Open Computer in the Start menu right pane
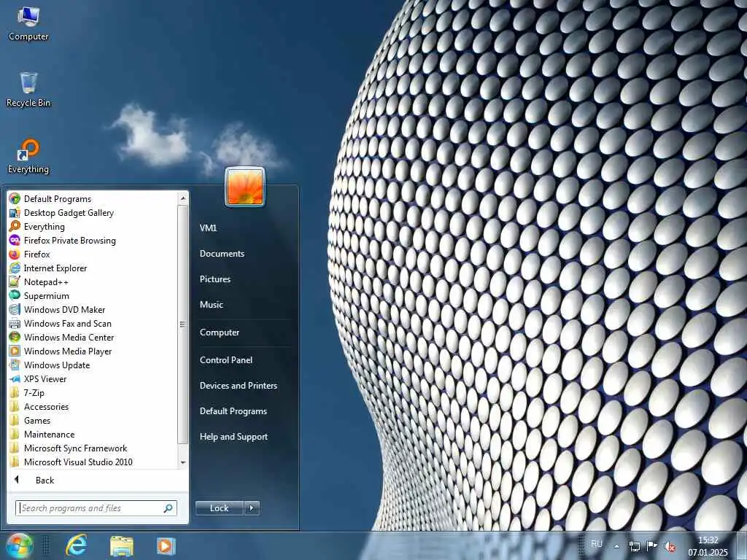Screen dimensions: 747x560 tap(220, 332)
